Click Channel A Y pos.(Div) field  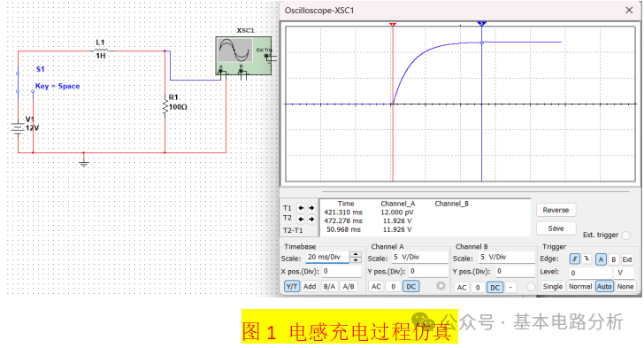point(427,272)
